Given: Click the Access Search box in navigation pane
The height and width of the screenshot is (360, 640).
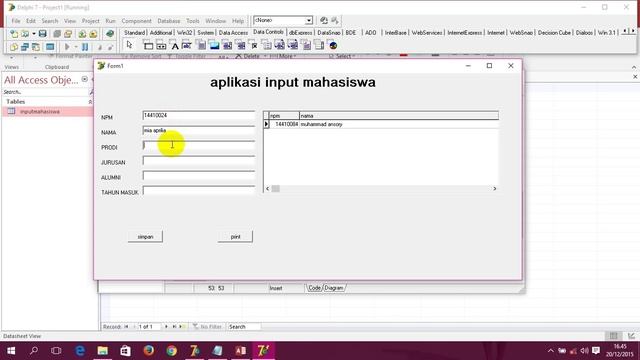Looking at the screenshot, I should [46, 92].
